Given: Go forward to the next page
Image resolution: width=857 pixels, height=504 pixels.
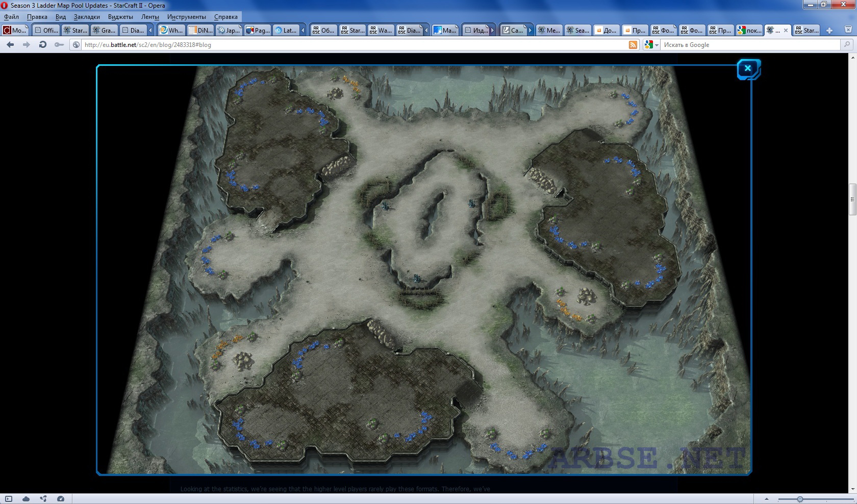Looking at the screenshot, I should [26, 44].
